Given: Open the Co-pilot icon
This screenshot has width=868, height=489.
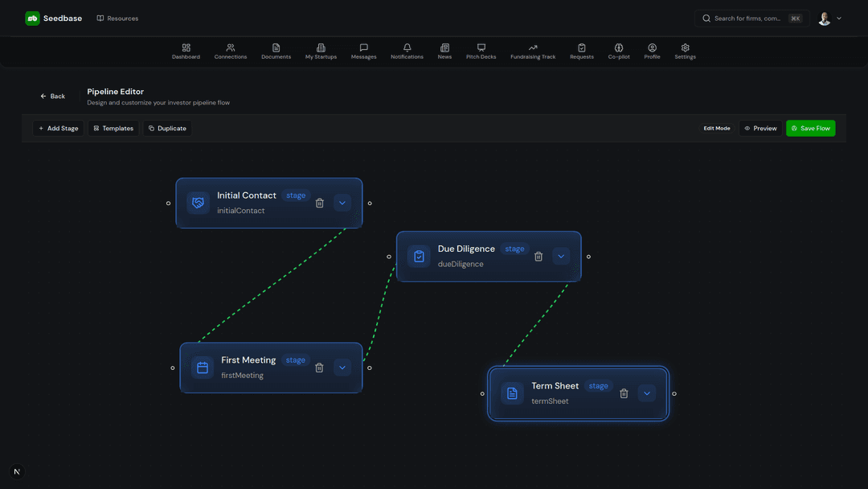Looking at the screenshot, I should coord(618,51).
